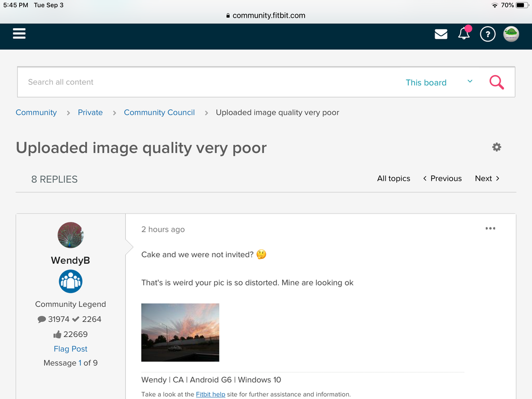532x399 pixels.
Task: Open the Fitbit help link
Action: click(210, 394)
